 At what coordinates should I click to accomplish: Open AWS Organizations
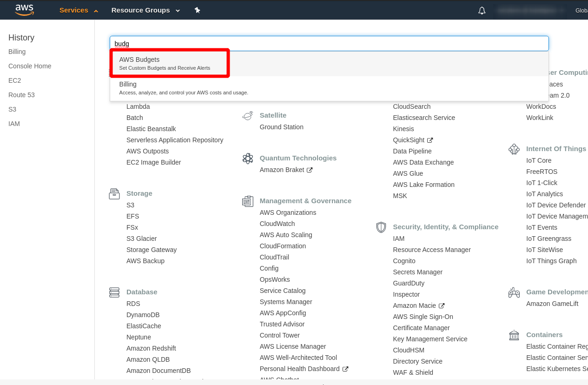pyautogui.click(x=288, y=212)
